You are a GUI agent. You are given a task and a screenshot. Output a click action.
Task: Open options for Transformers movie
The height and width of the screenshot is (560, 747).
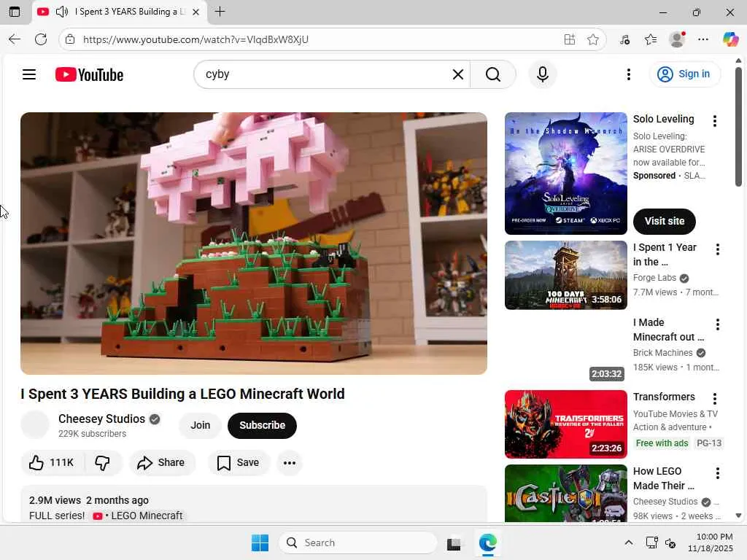715,399
